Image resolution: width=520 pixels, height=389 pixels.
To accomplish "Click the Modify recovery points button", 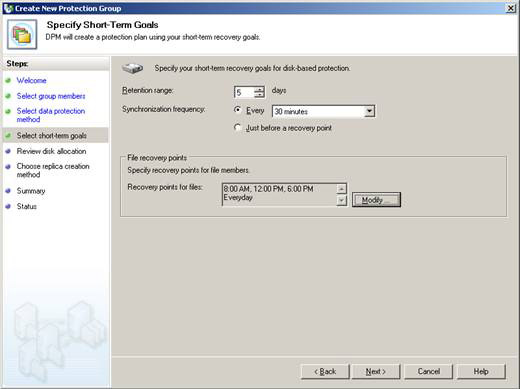I will [376, 200].
